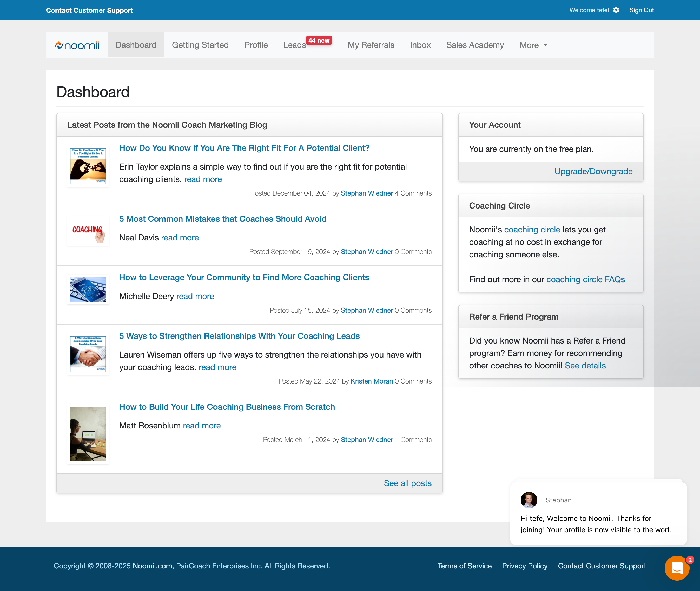700x591 pixels.
Task: Click Stephan Wiedner on September 19 post
Action: point(367,252)
